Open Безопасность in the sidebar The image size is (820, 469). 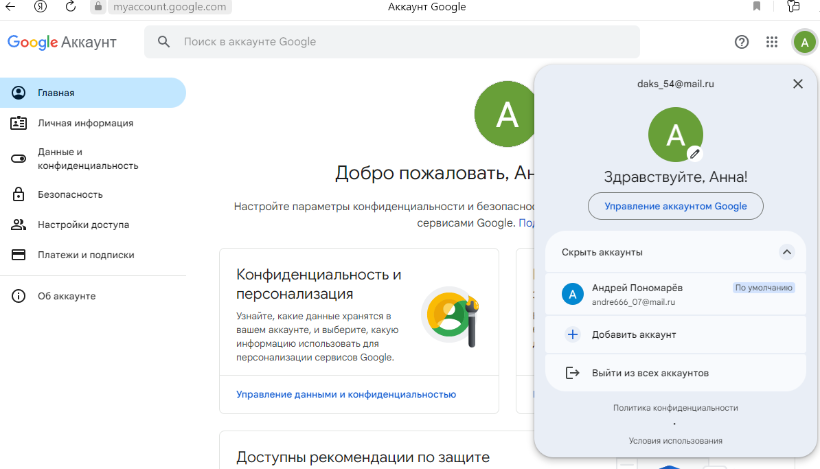click(93, 195)
